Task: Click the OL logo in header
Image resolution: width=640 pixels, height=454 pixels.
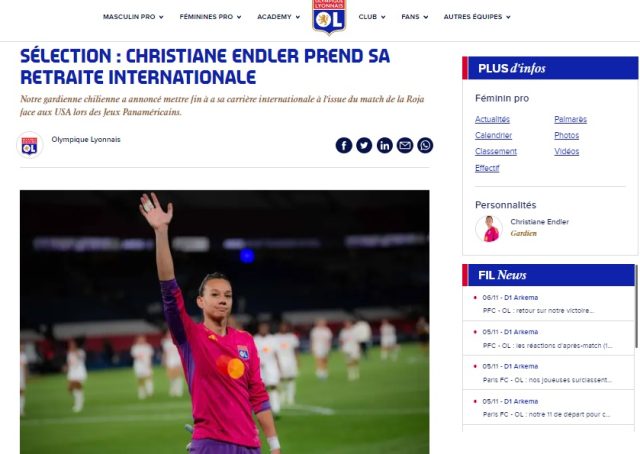Action: click(329, 17)
